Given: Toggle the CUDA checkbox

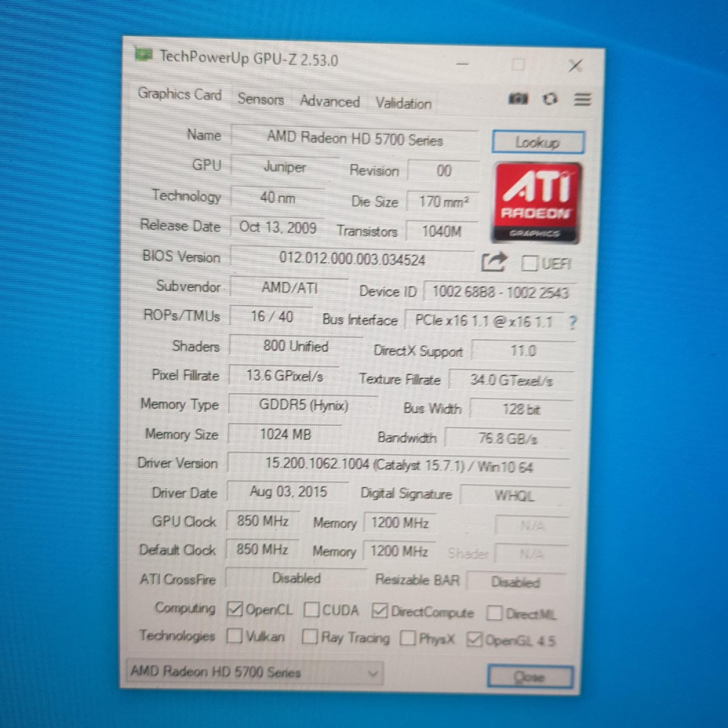Looking at the screenshot, I should [312, 609].
